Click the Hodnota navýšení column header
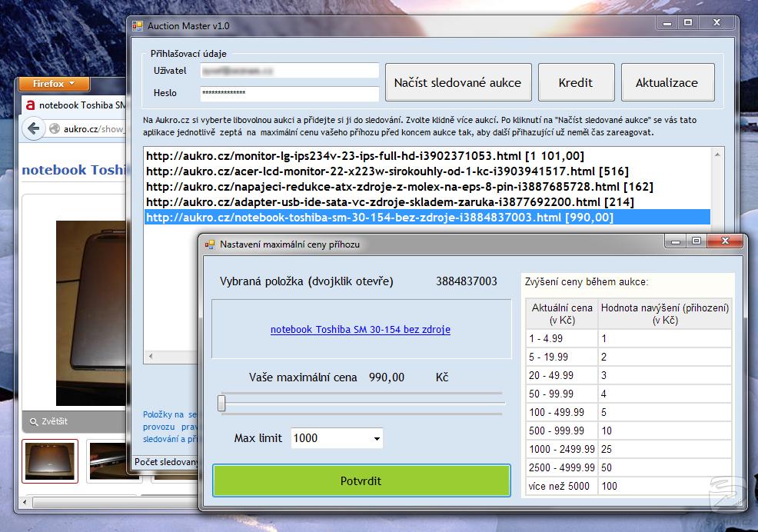 click(665, 314)
